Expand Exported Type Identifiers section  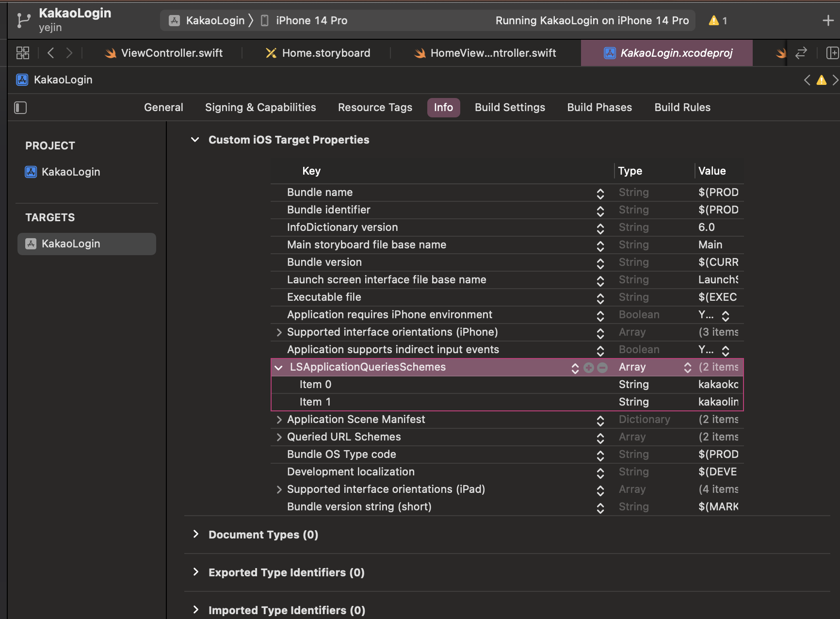coord(196,572)
